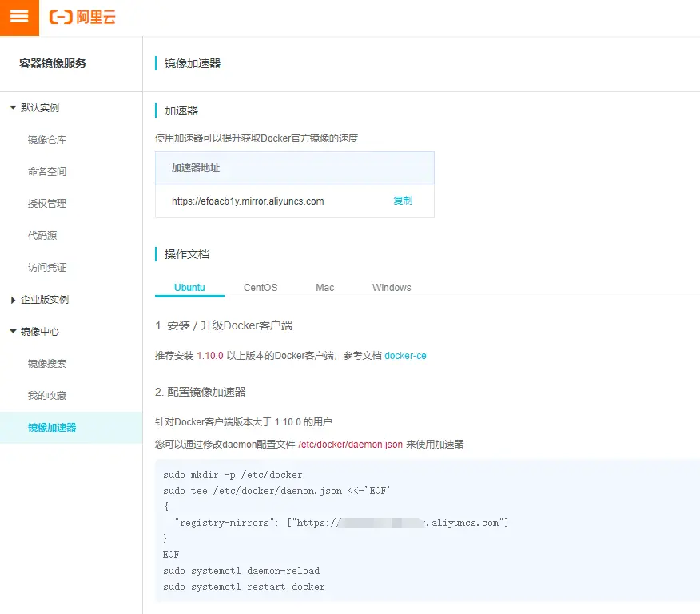
Task: Open 镜像搜索 in the sidebar
Action: [x=47, y=364]
